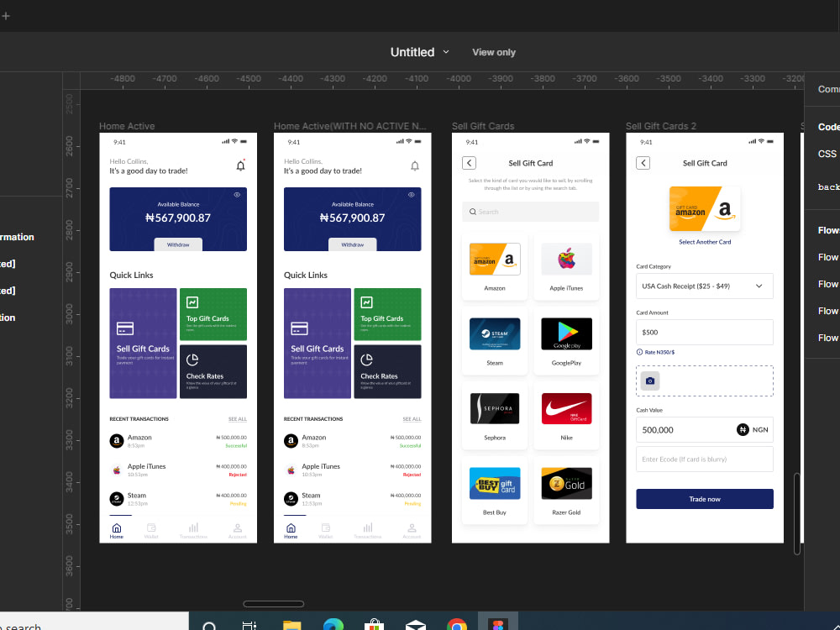
Task: Click Withdraw button in second Home Active frame
Action: click(x=353, y=244)
